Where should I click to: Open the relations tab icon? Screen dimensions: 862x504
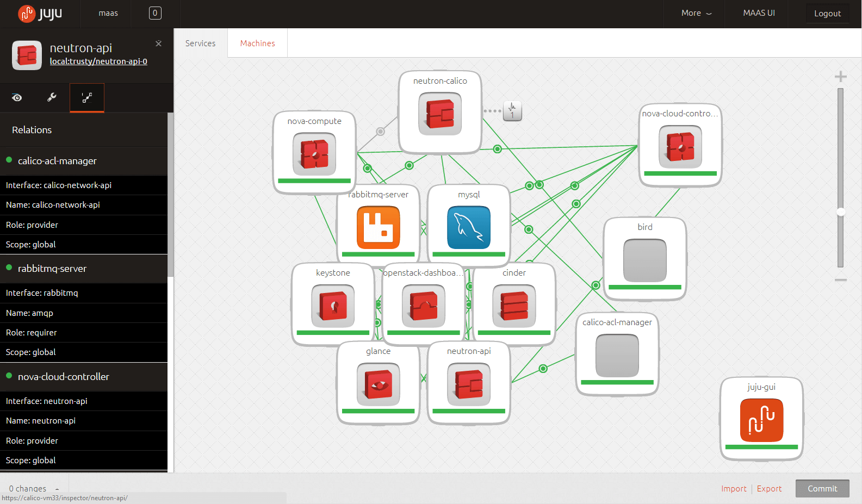(87, 98)
